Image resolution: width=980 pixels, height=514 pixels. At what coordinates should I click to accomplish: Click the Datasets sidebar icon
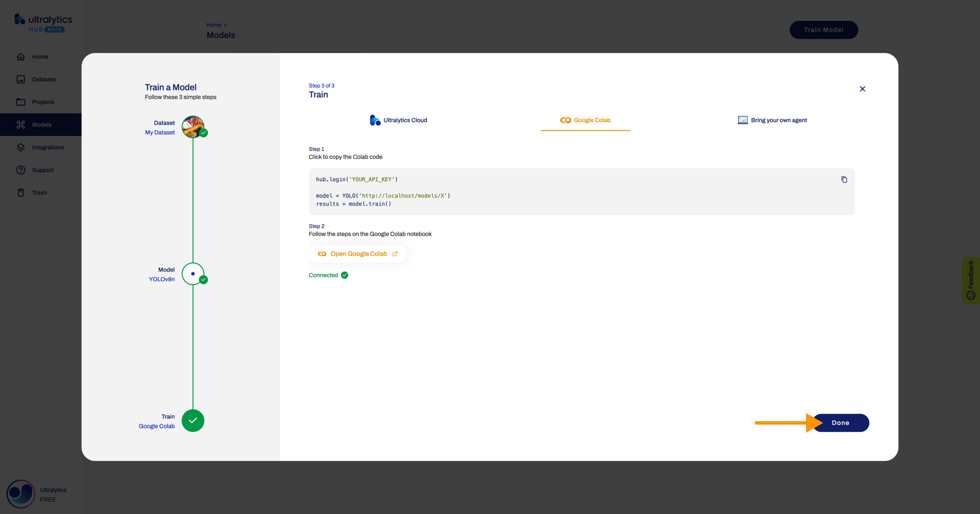tap(20, 79)
